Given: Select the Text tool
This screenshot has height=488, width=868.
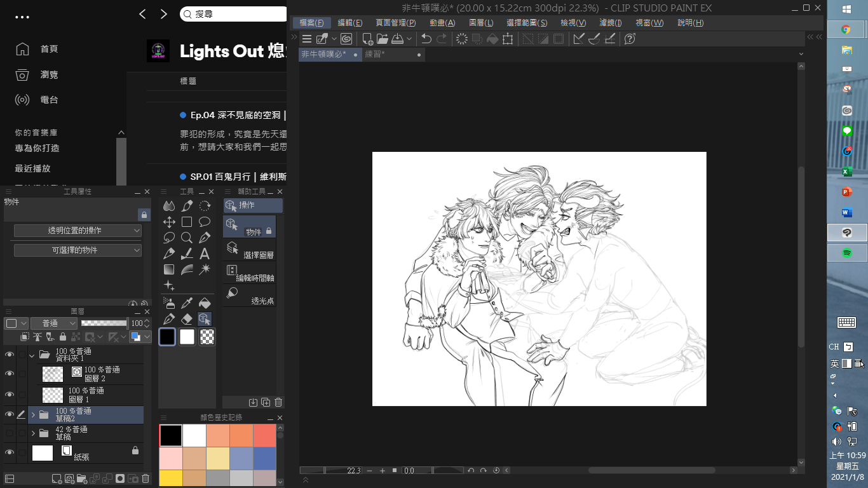Looking at the screenshot, I should tap(205, 254).
